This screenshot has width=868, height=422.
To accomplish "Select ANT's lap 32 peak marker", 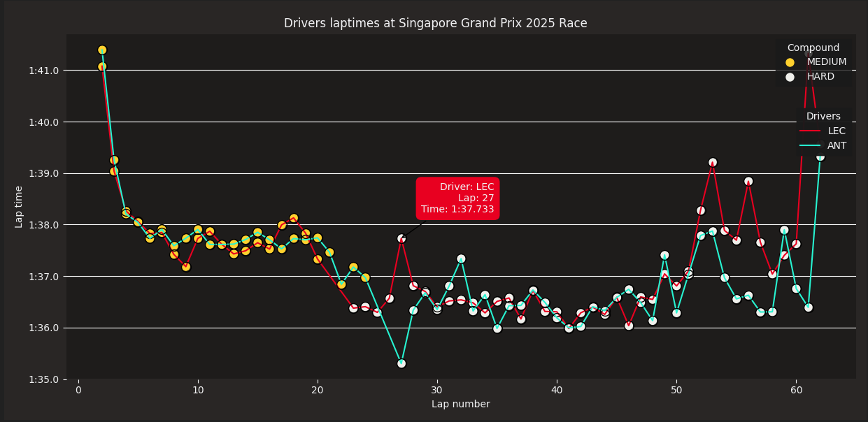I will pyautogui.click(x=461, y=259).
